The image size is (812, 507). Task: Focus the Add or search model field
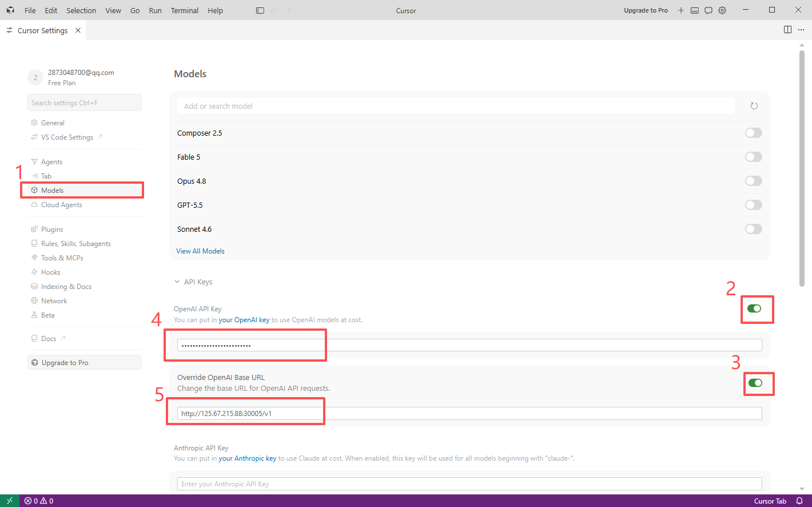[456, 106]
